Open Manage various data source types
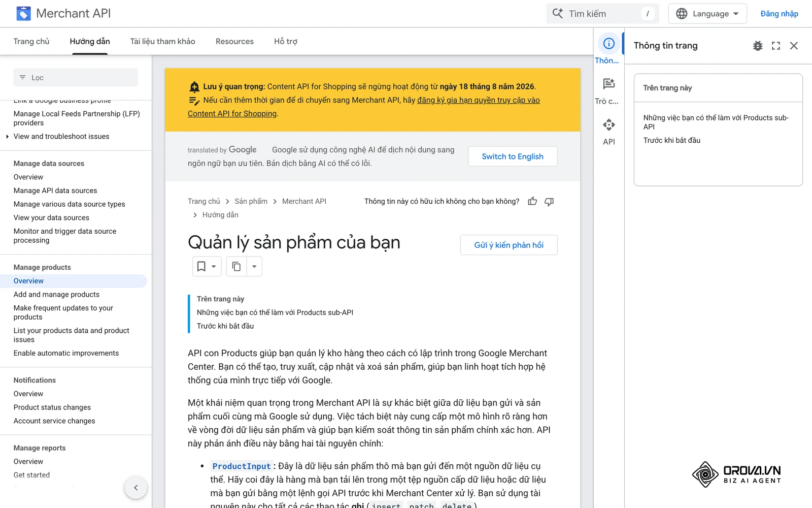This screenshot has height=508, width=812. (69, 204)
